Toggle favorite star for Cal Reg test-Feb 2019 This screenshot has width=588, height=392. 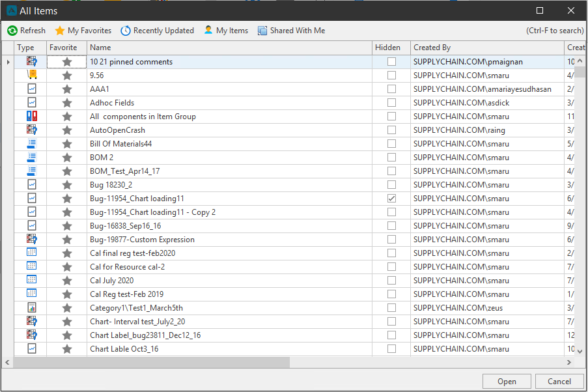tap(67, 294)
